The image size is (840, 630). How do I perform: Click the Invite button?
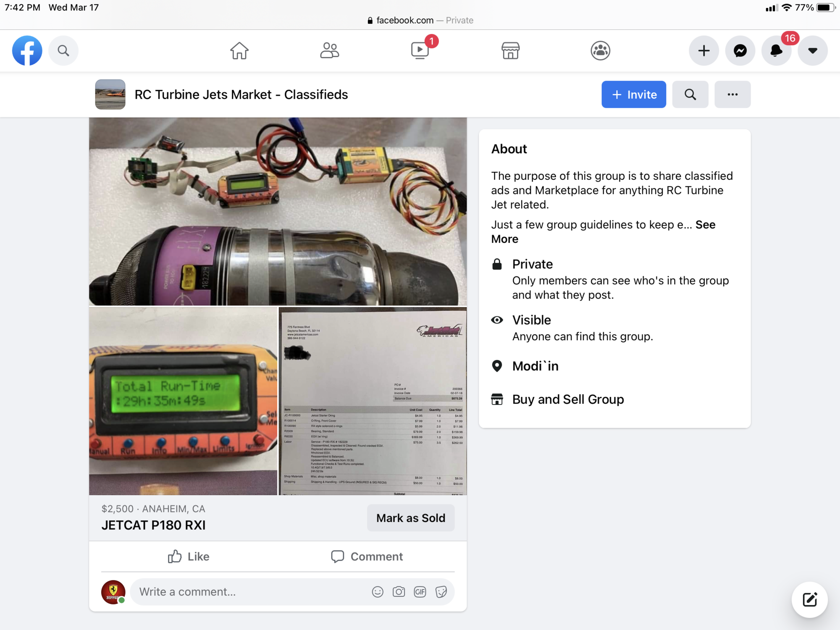(x=633, y=94)
